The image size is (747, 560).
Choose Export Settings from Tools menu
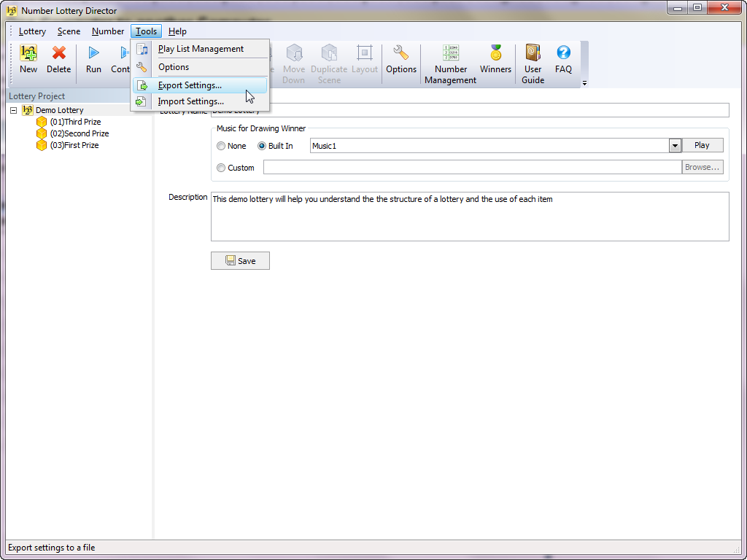[x=190, y=85]
